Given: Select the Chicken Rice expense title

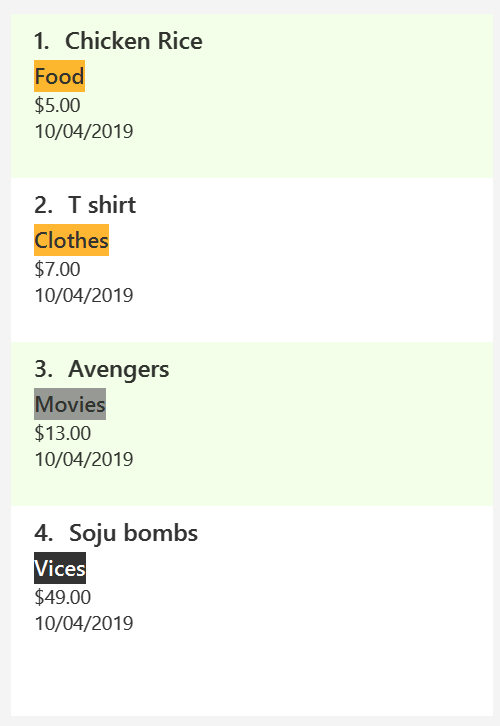Looking at the screenshot, I should pos(133,41).
